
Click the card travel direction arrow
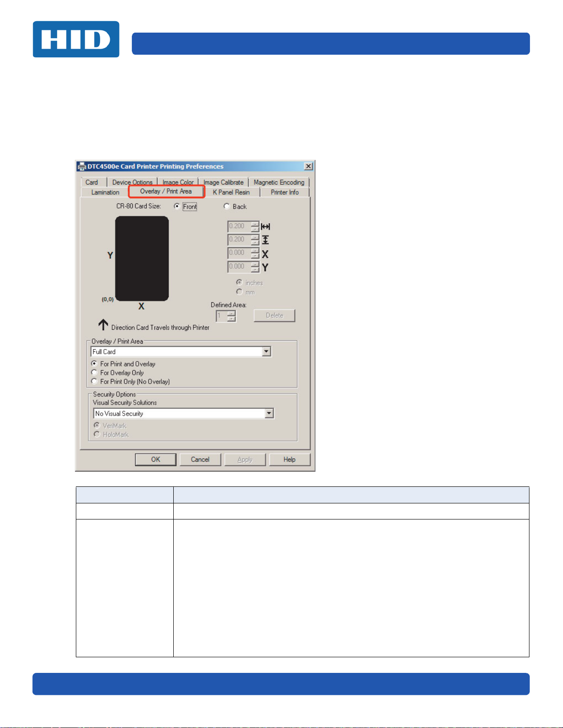(x=103, y=325)
